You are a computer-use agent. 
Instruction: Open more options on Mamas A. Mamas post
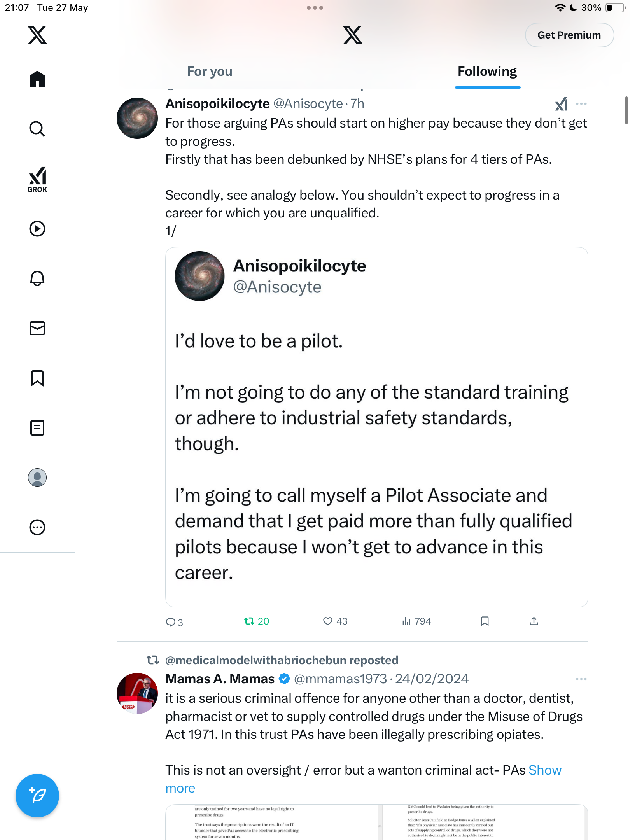click(x=581, y=679)
